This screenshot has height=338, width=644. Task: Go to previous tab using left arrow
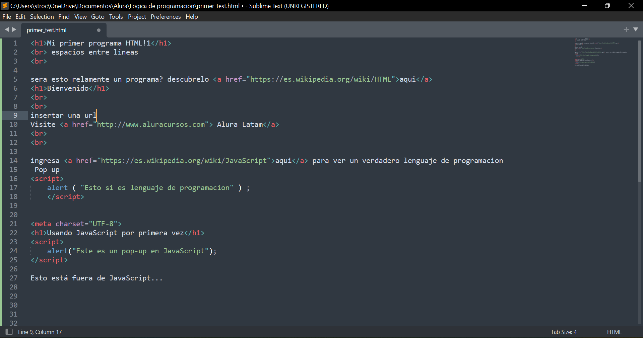[7, 30]
